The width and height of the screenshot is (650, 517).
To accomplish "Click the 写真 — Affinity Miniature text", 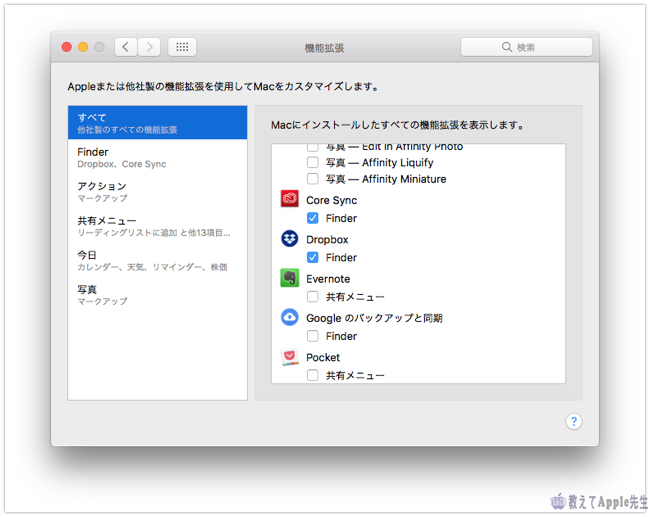I will coord(386,179).
